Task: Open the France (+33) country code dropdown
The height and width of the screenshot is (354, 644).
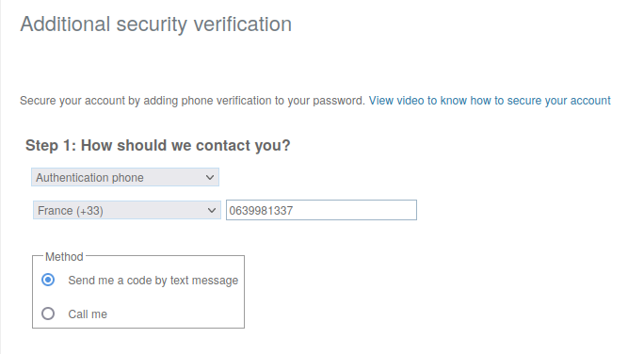Action: pyautogui.click(x=126, y=210)
